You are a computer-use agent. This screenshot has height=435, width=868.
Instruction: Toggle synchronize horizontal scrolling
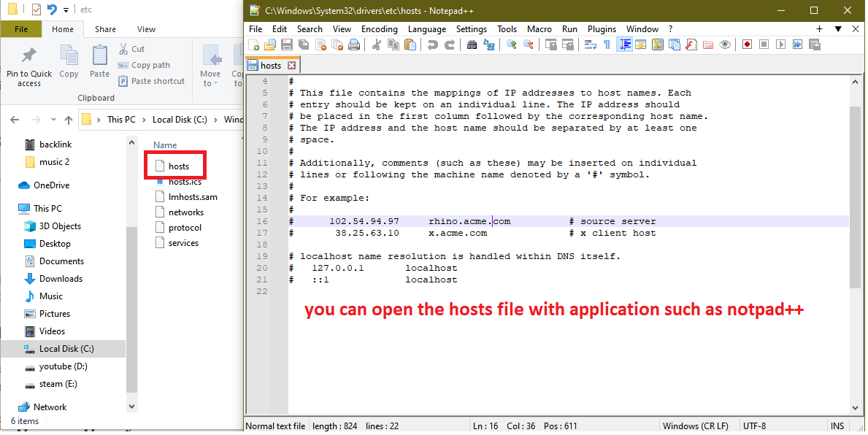(568, 45)
